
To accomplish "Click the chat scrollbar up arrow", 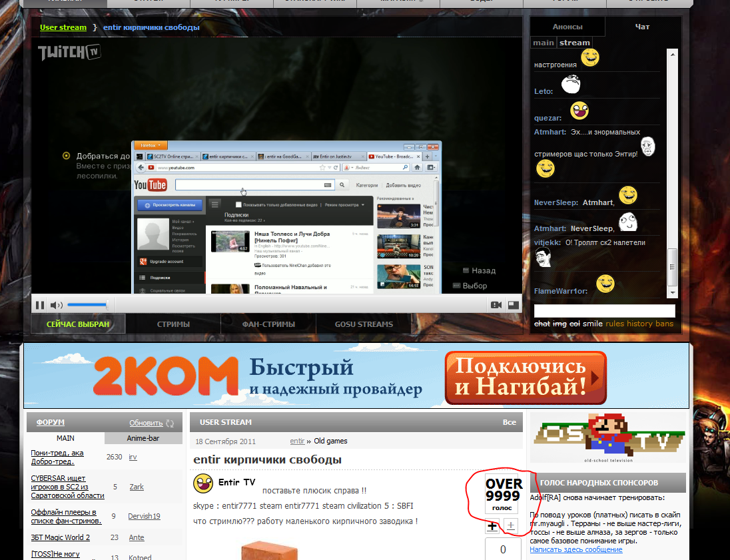I will pos(672,55).
